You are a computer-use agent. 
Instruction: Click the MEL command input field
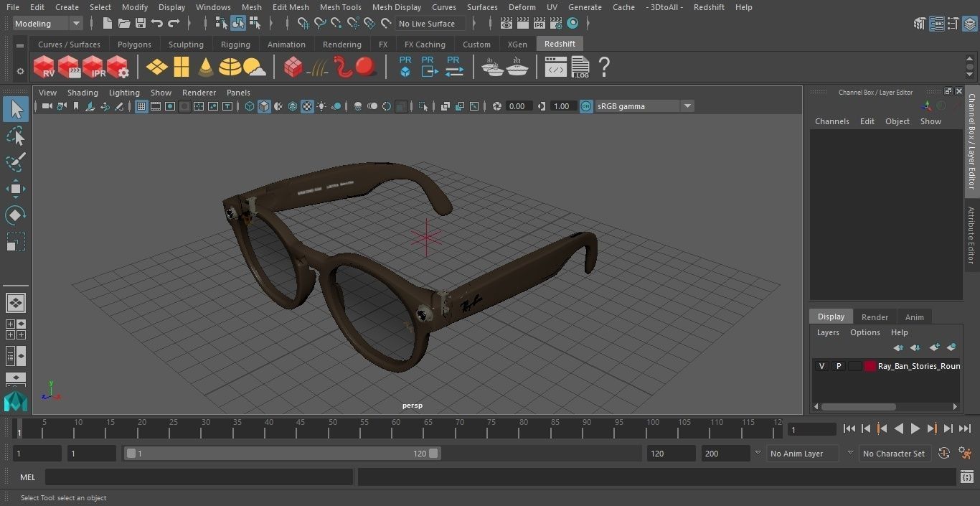[199, 477]
